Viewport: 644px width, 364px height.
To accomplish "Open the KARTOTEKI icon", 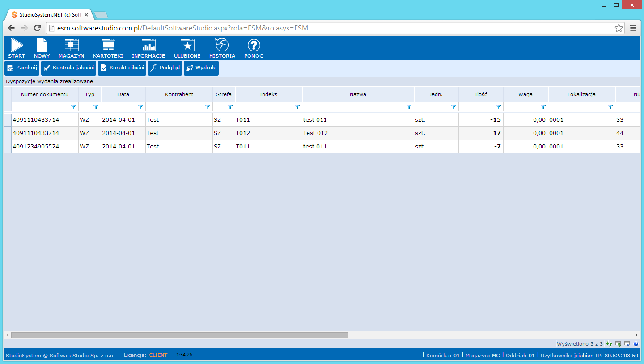I will (108, 48).
